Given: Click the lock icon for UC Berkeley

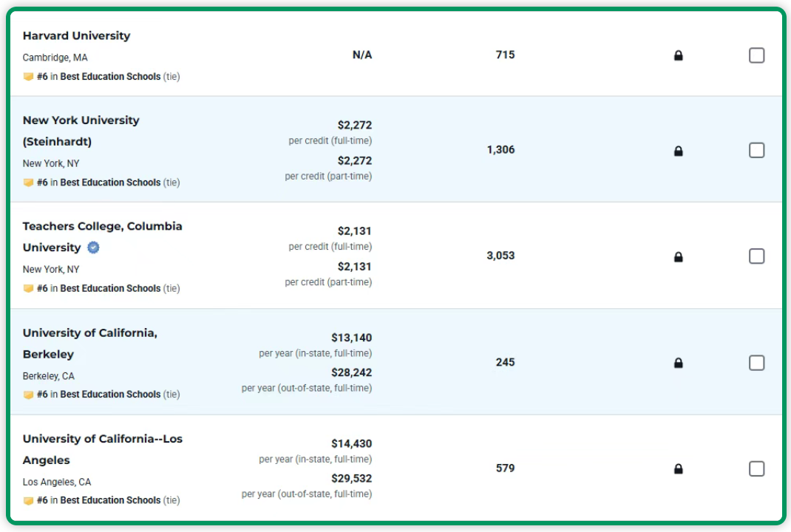Looking at the screenshot, I should [x=678, y=363].
